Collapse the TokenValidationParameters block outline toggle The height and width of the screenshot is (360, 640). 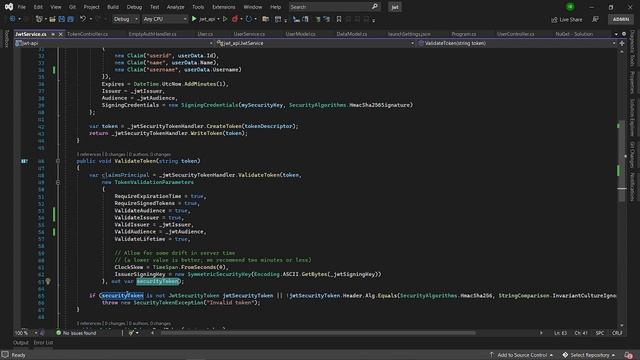point(58,182)
